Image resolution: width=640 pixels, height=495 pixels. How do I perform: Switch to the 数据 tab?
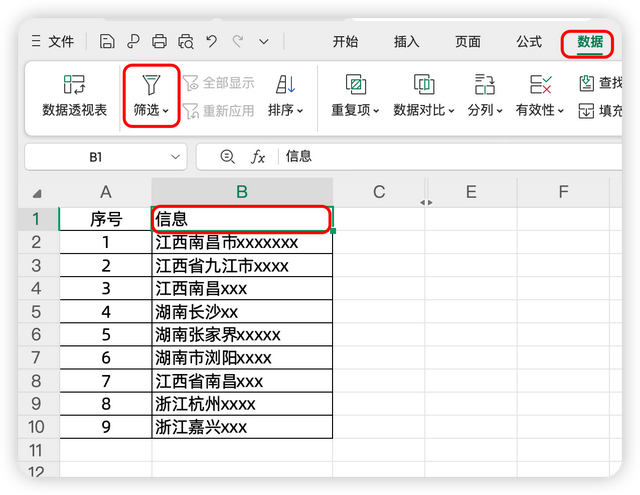590,42
